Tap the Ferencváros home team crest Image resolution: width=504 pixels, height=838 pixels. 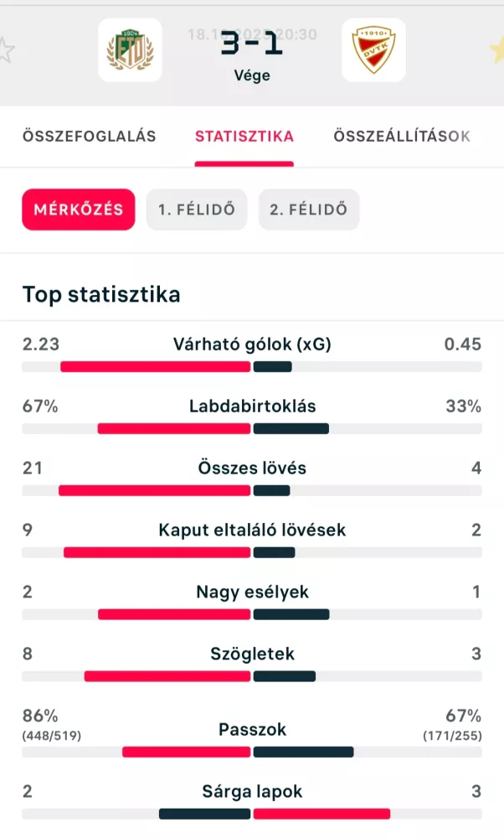pos(130,50)
